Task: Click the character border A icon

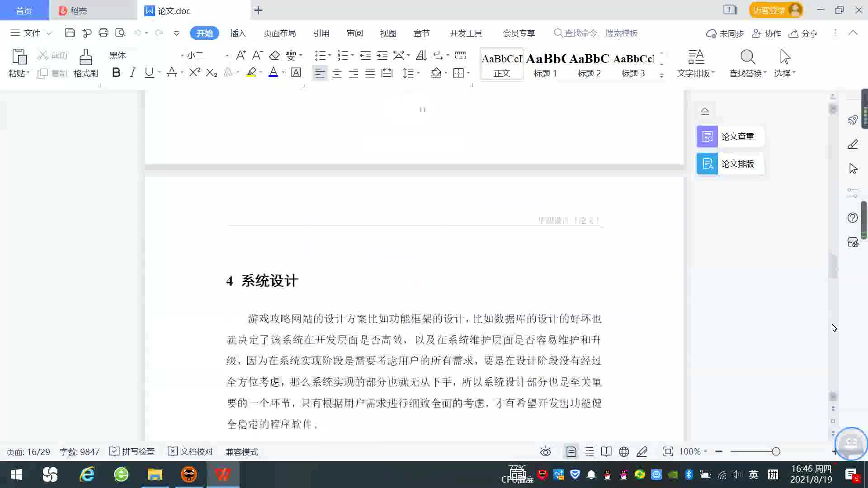Action: [296, 72]
